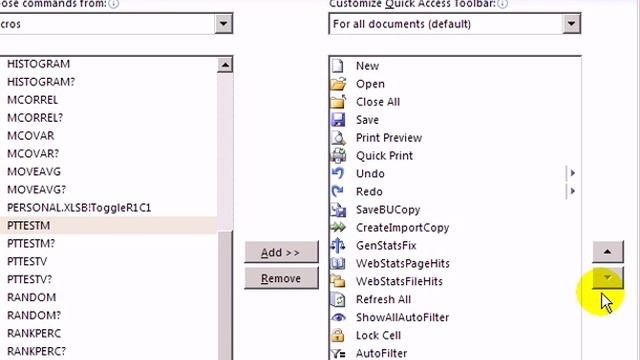Click the SaveBUCopy macro icon
640x360 pixels.
(338, 209)
